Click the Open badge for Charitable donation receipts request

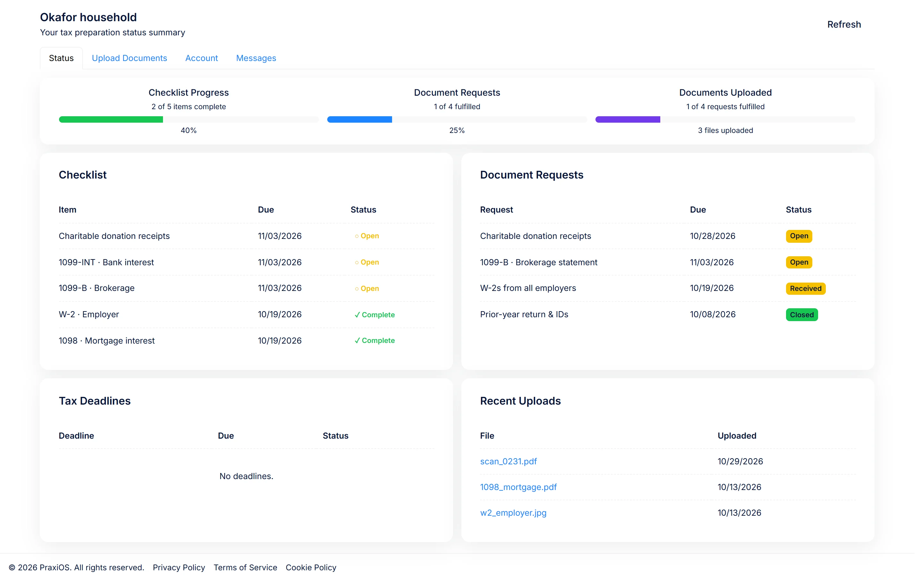click(799, 236)
